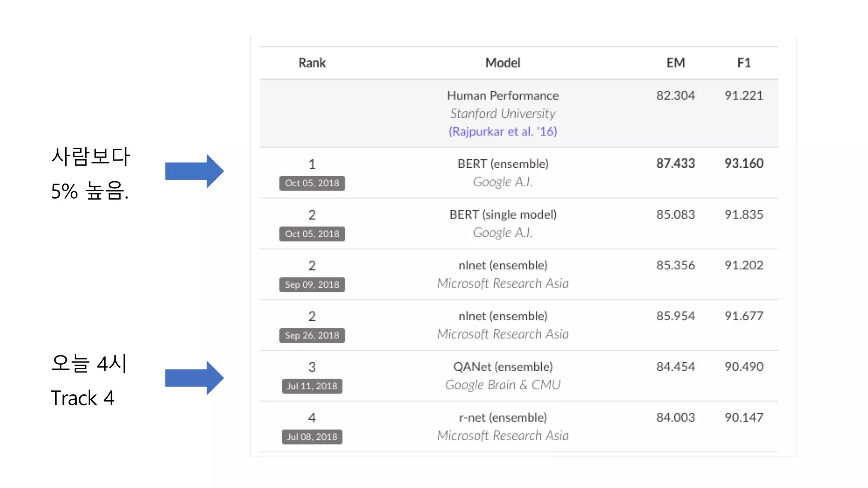Image resolution: width=868 pixels, height=488 pixels.
Task: Click the BERT (ensemble) model name
Action: (x=503, y=164)
